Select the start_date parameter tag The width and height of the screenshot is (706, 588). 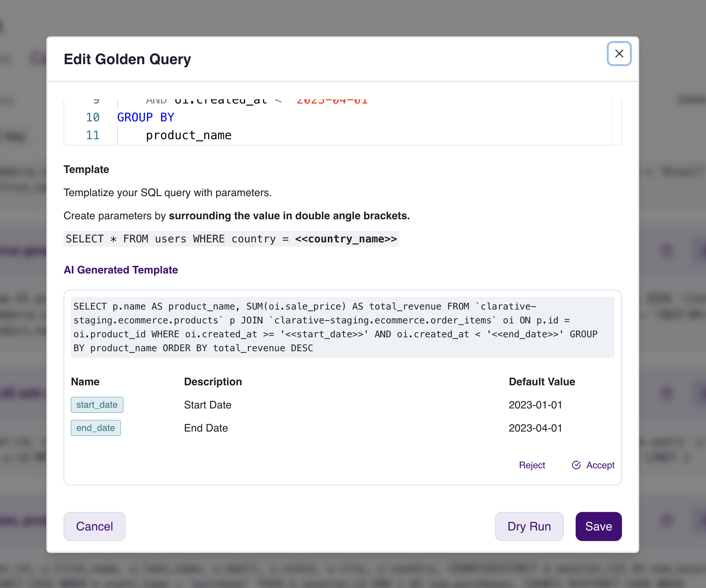(x=97, y=404)
